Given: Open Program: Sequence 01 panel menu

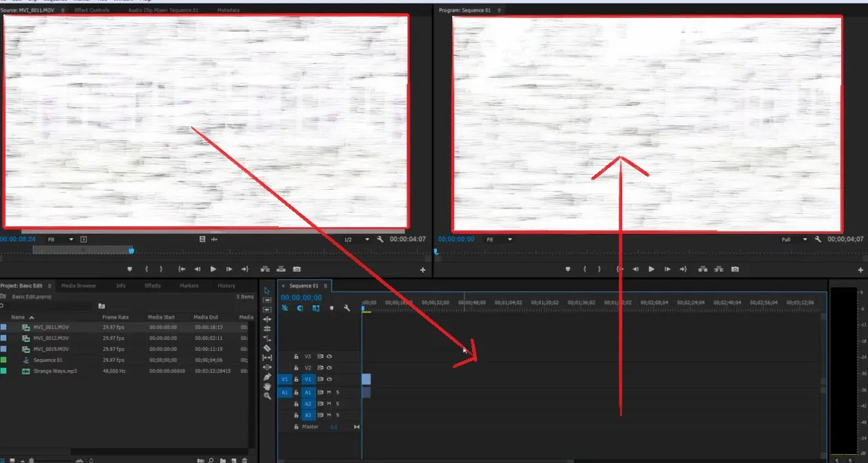Looking at the screenshot, I should pyautogui.click(x=499, y=11).
